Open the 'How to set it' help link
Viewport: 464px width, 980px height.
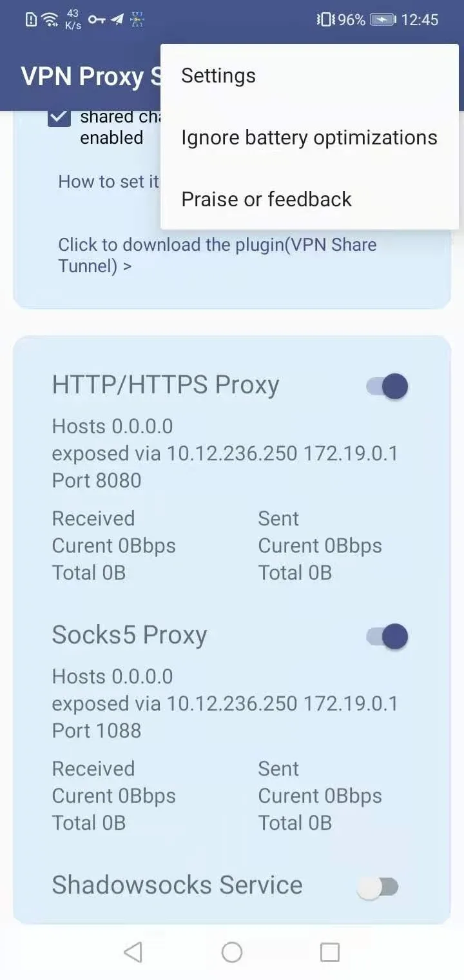108,182
